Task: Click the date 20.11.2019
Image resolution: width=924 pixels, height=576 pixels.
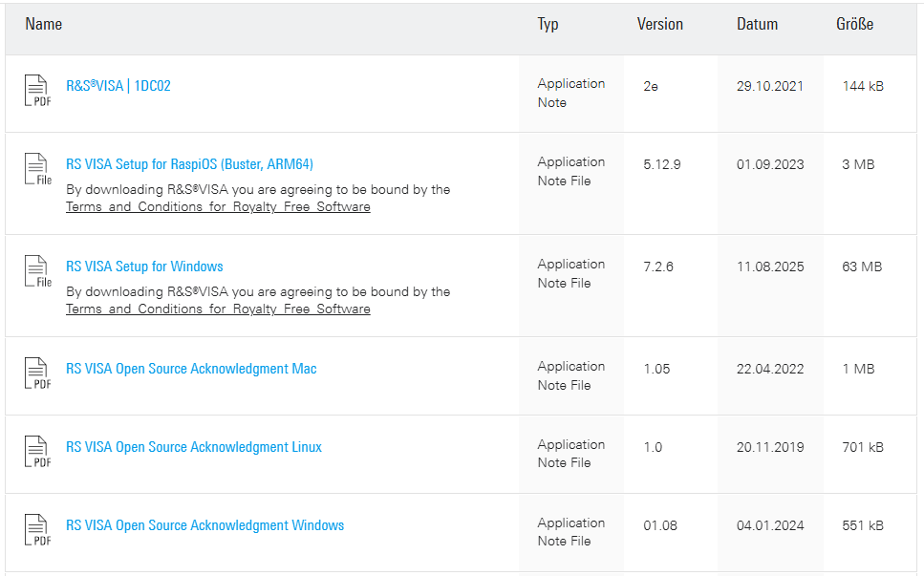Action: (x=770, y=447)
